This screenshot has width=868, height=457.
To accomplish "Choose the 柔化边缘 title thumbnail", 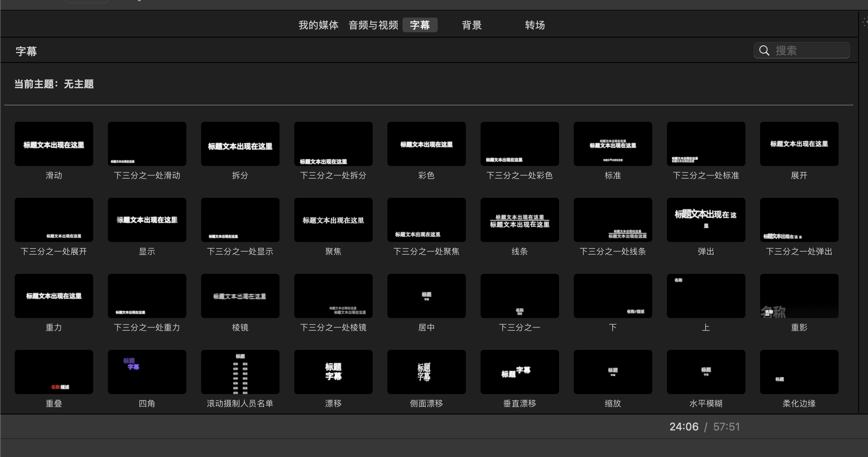I will pyautogui.click(x=799, y=372).
